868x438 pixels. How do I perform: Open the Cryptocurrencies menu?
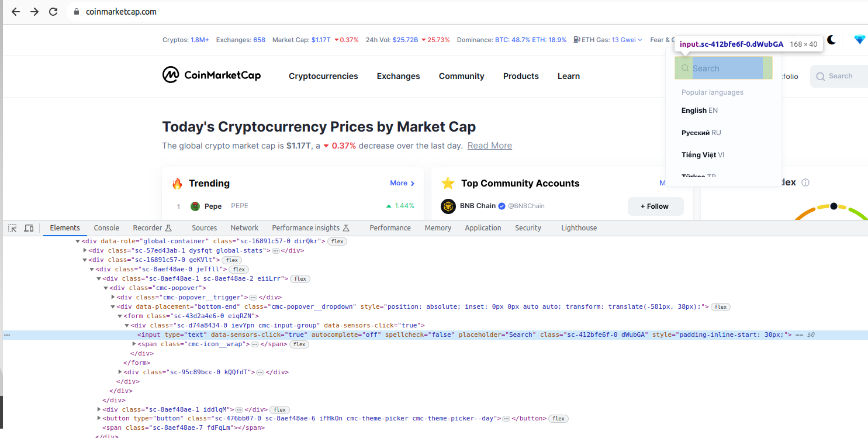tap(323, 76)
